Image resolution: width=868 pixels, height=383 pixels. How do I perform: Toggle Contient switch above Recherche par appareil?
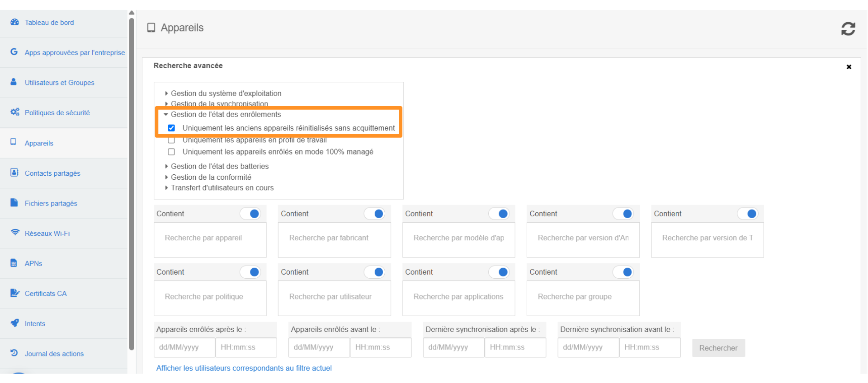[250, 214]
